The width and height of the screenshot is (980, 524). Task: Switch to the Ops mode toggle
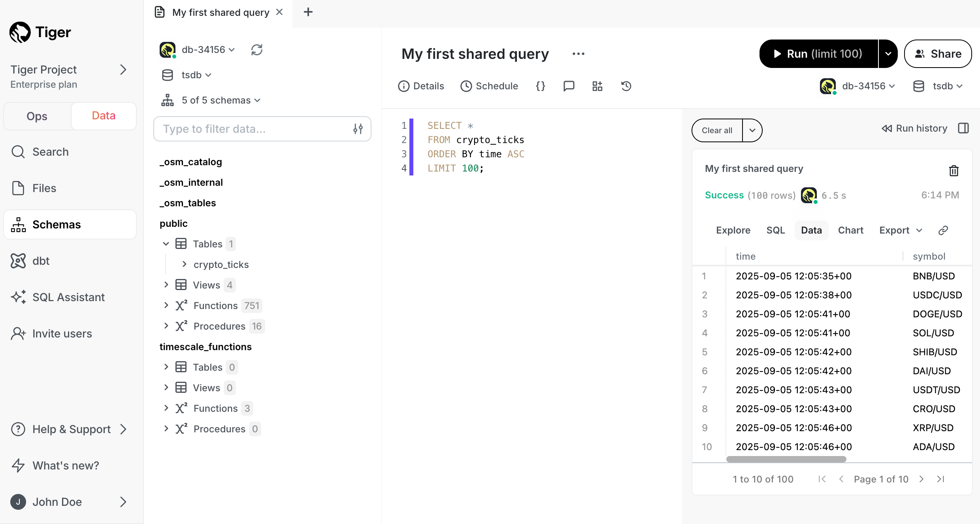(37, 116)
